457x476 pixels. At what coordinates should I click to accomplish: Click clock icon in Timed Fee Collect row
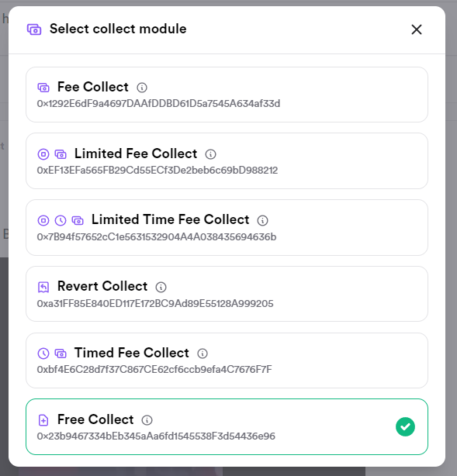click(43, 354)
